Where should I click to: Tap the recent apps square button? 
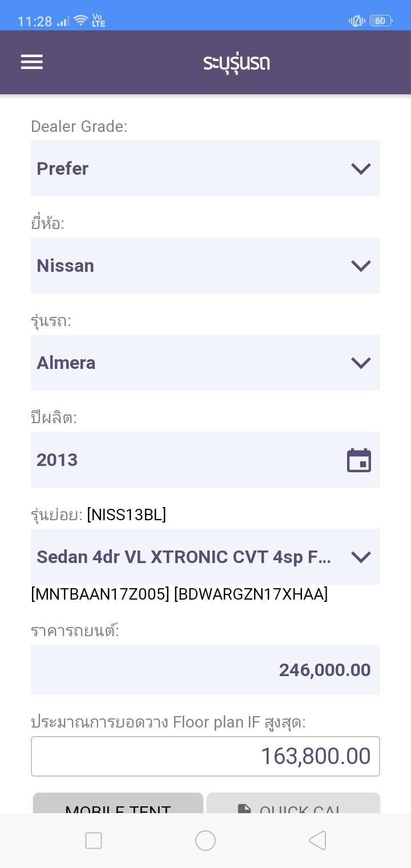[94, 840]
